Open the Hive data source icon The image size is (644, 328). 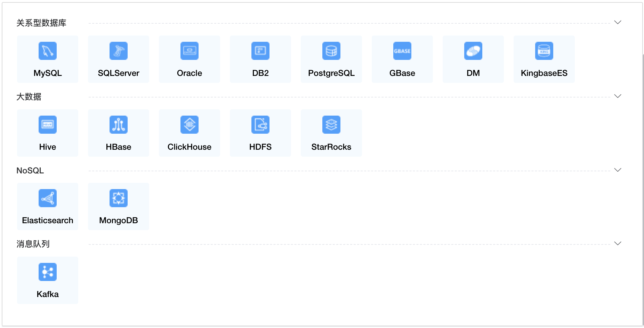click(48, 125)
